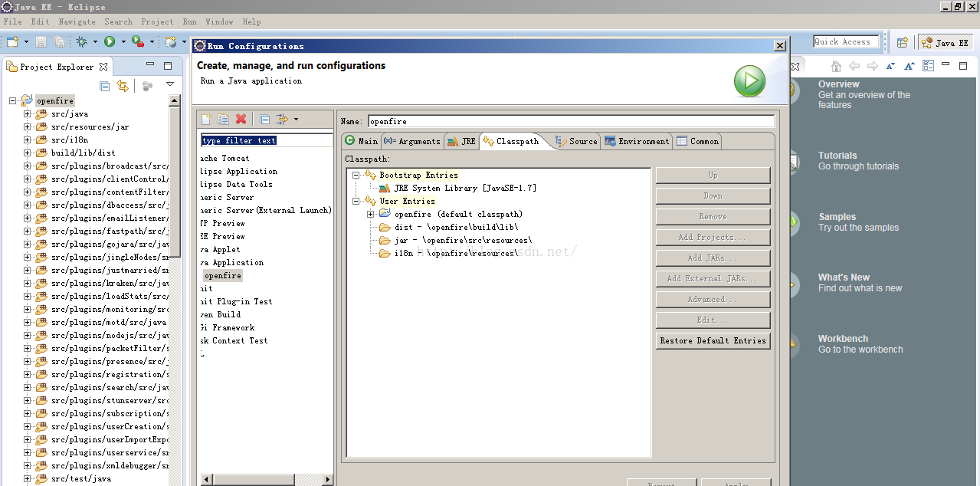
Task: Expand the src/java folder
Action: (x=28, y=113)
